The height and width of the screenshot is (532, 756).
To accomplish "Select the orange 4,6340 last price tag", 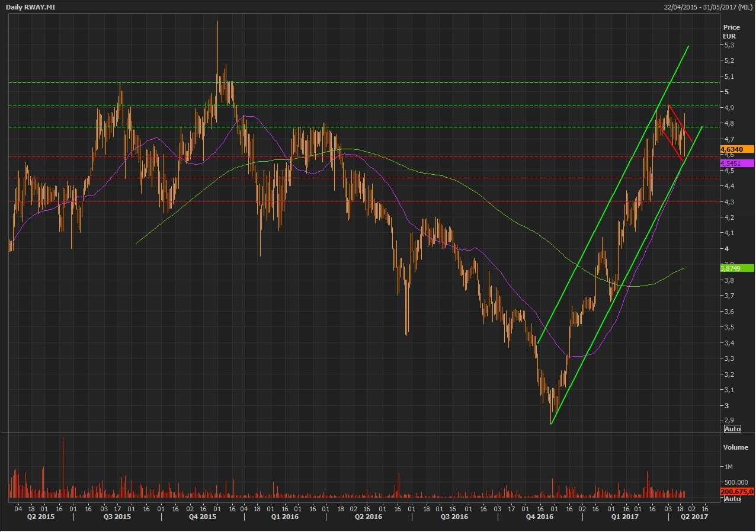I will coord(736,149).
